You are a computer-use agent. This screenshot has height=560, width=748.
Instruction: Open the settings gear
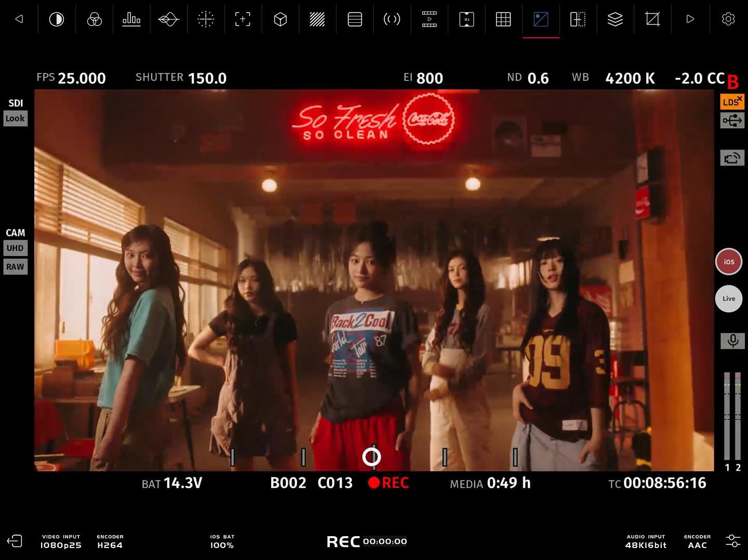[728, 19]
